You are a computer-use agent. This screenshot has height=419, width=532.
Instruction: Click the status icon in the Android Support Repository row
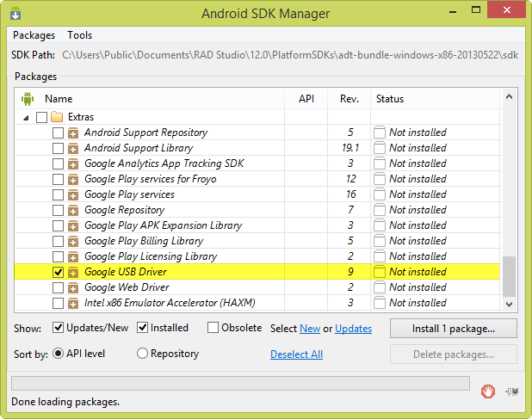380,132
